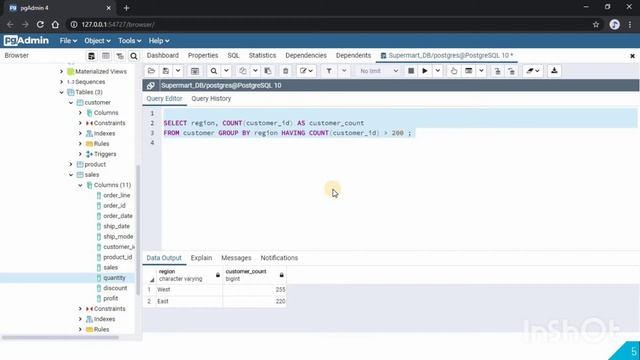
Task: Select the ship_mode column in tree
Action: (x=118, y=237)
